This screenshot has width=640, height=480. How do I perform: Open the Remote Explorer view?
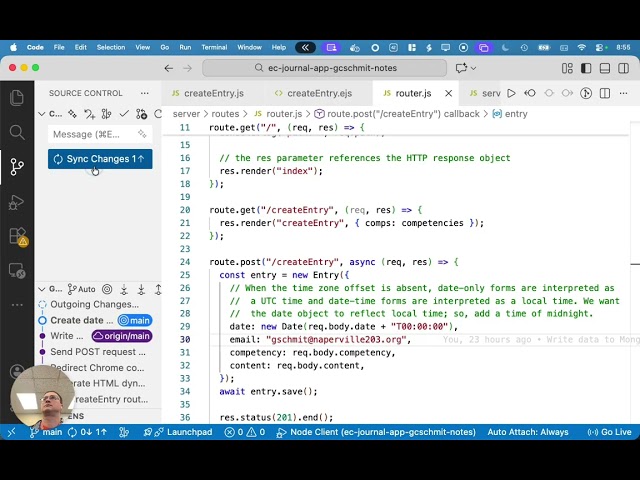coord(17,271)
